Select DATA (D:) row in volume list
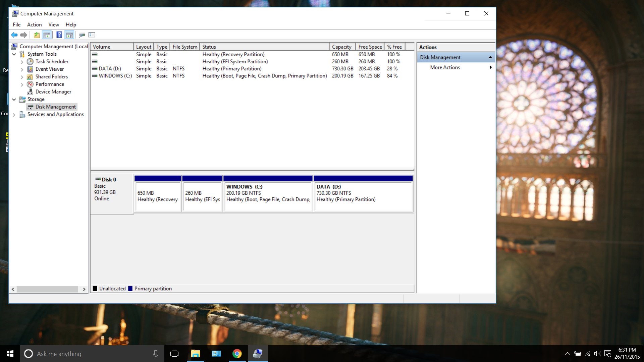644x362 pixels. pyautogui.click(x=110, y=68)
